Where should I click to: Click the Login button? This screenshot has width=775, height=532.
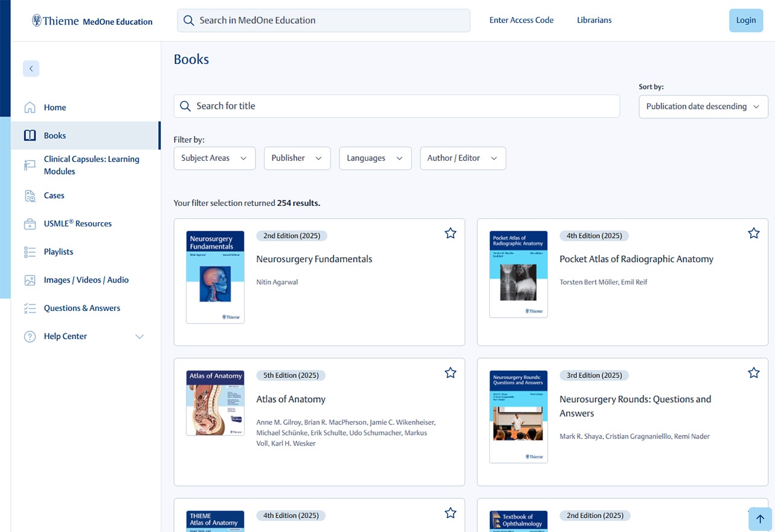(x=745, y=21)
